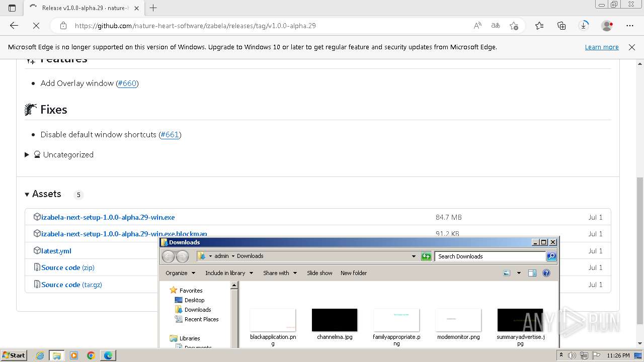The image size is (644, 362).
Task: Open pull request #661 link
Action: pos(170,135)
